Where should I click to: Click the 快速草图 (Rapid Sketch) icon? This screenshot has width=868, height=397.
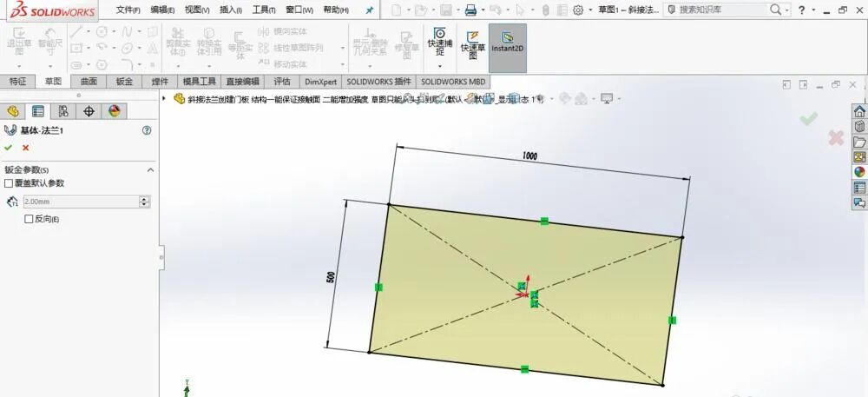(x=472, y=44)
